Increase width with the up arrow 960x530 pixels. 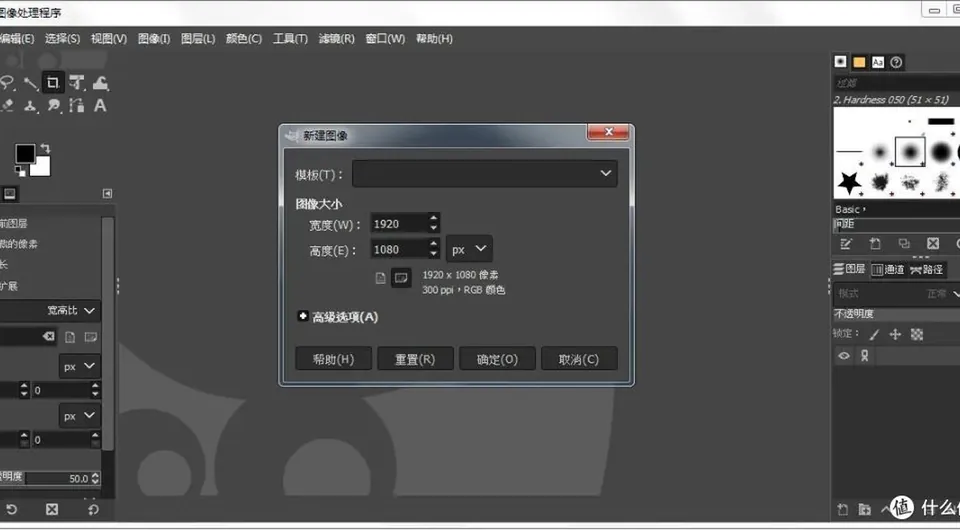433,218
